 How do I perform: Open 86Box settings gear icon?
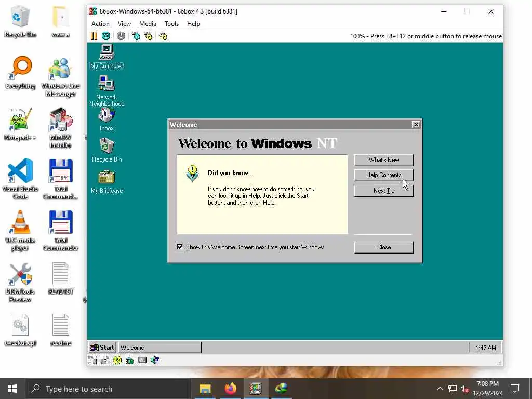tap(163, 36)
